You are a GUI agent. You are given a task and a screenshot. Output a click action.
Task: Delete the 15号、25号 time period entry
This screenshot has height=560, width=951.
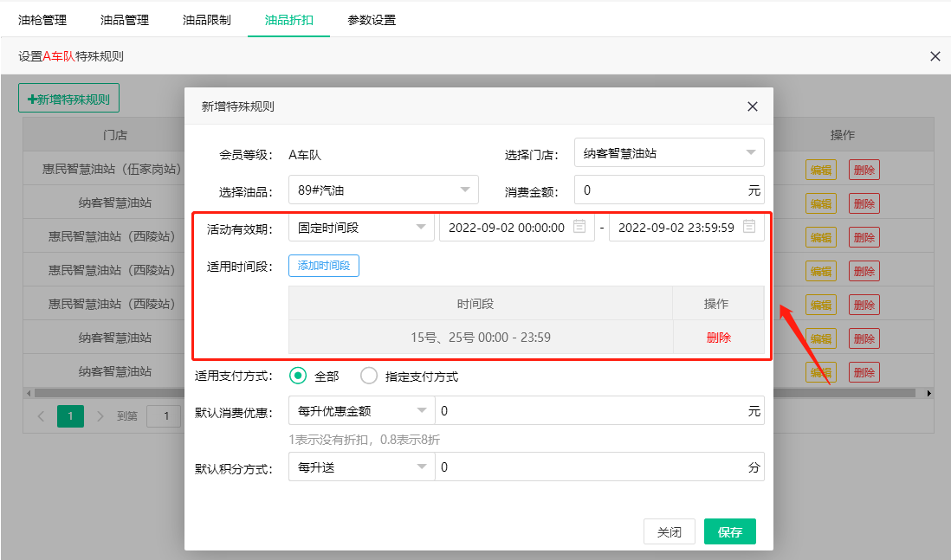pyautogui.click(x=718, y=338)
